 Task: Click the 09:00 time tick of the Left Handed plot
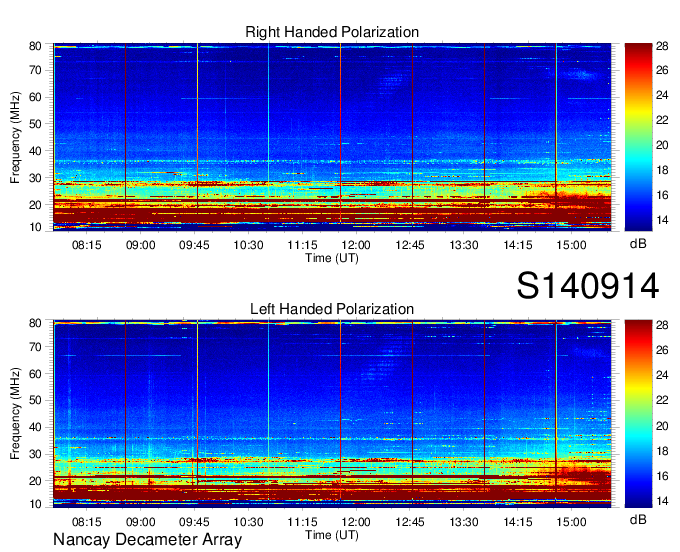141,522
